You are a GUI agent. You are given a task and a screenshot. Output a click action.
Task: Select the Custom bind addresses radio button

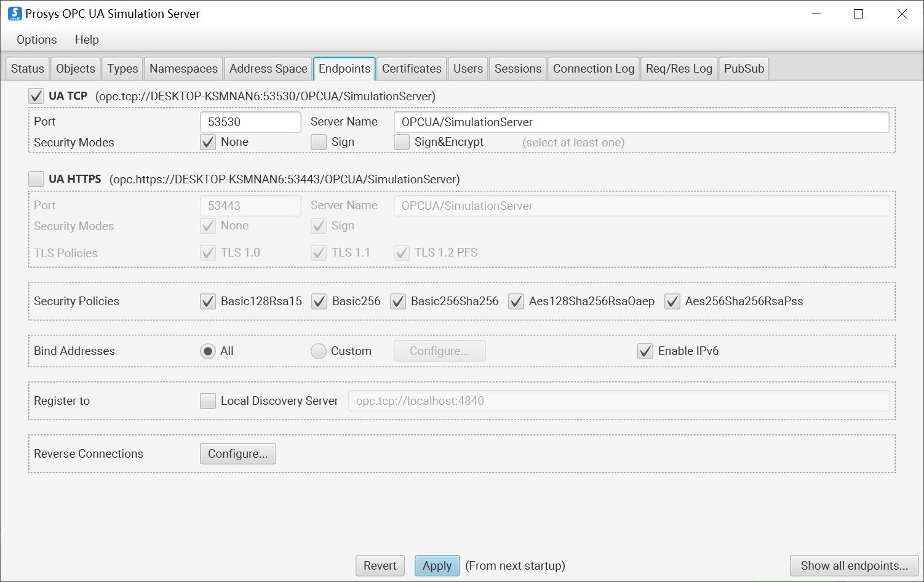tap(319, 351)
